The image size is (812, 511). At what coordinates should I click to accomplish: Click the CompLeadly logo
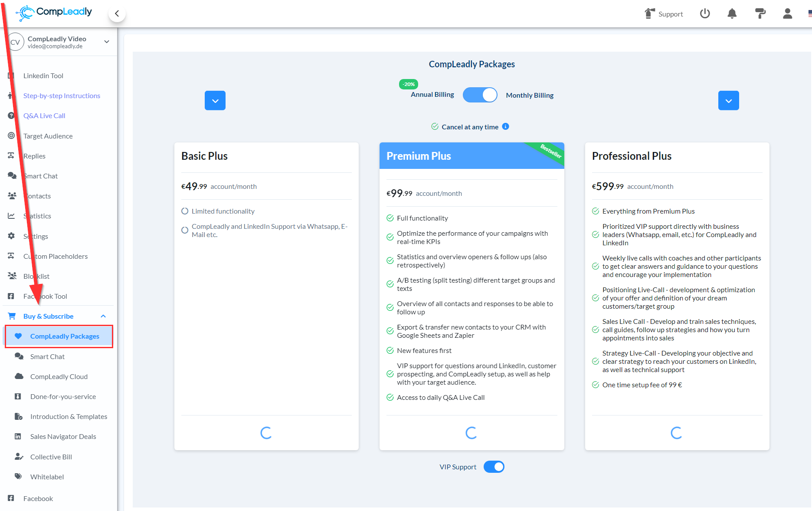pyautogui.click(x=54, y=13)
